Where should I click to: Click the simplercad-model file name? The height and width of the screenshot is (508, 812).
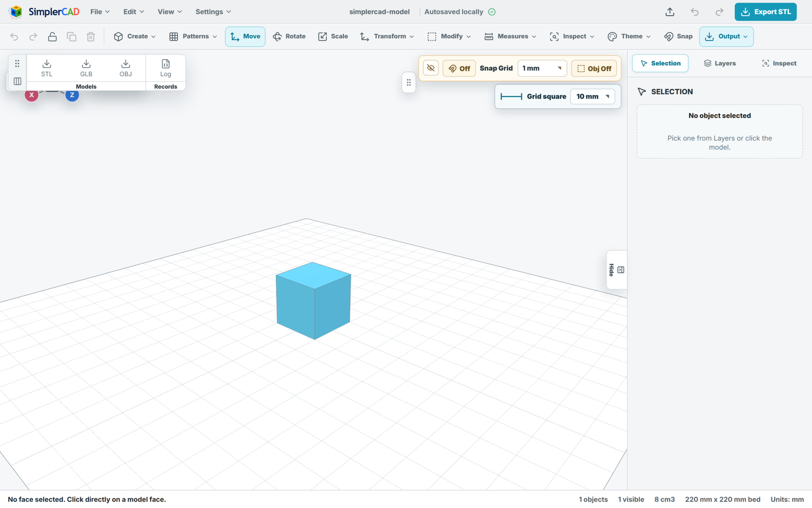[380, 12]
